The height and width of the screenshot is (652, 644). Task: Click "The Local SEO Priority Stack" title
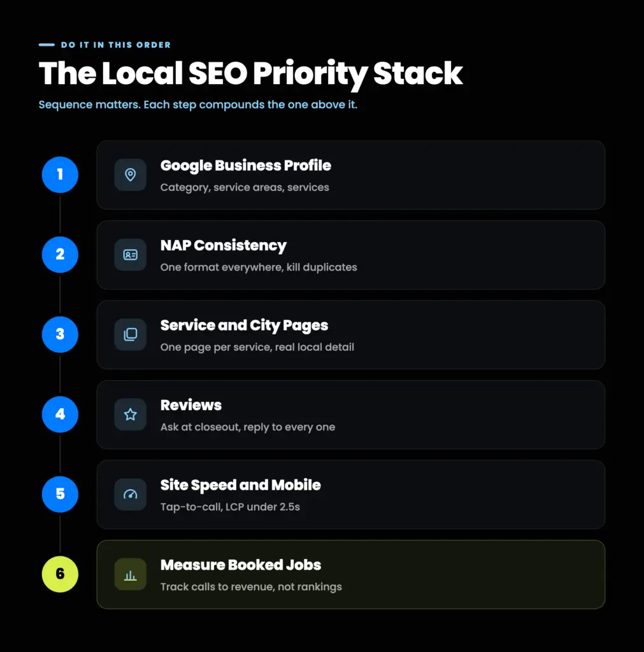(250, 74)
